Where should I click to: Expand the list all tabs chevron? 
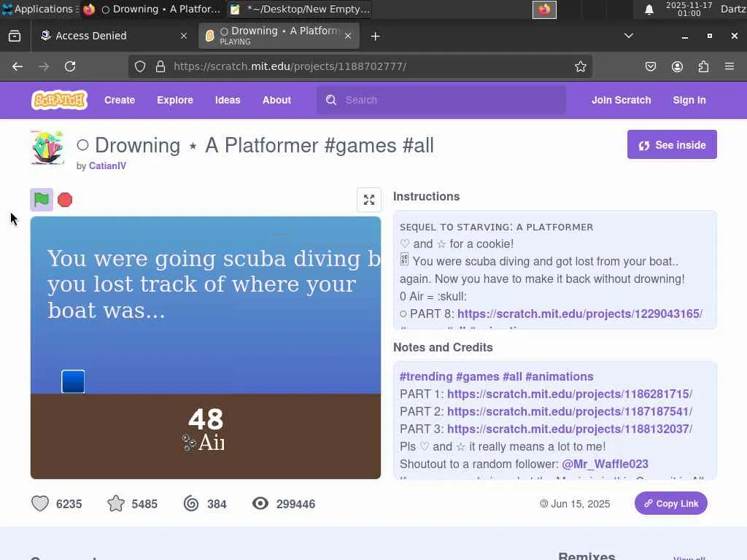pyautogui.click(x=629, y=36)
